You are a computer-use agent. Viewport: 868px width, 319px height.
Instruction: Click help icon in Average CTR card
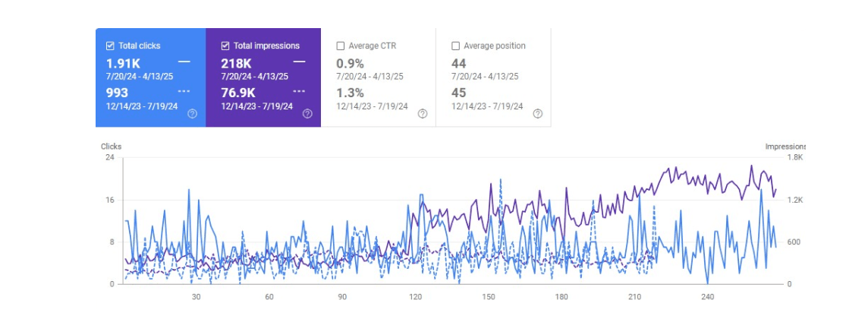[423, 114]
